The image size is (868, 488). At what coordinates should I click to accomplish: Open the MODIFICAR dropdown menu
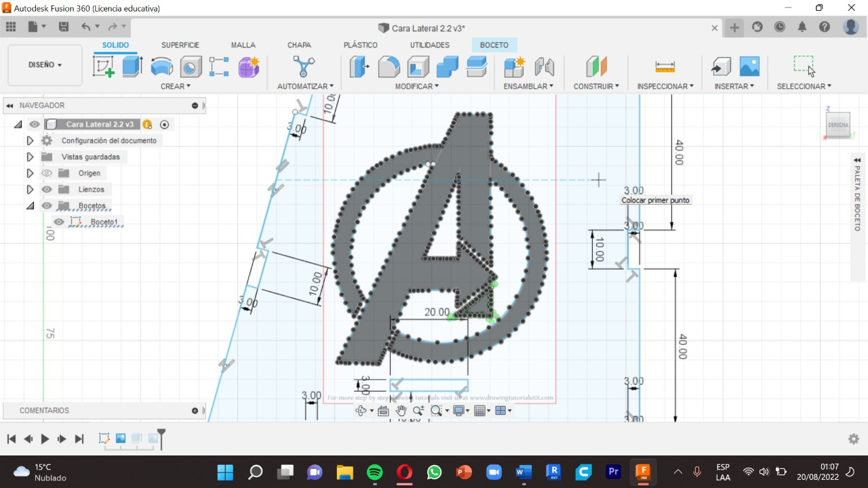click(x=417, y=86)
